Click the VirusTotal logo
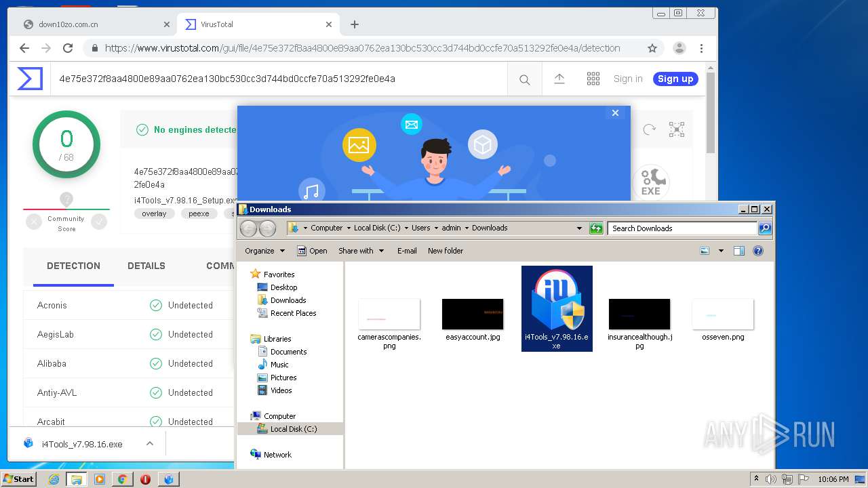 click(x=30, y=79)
